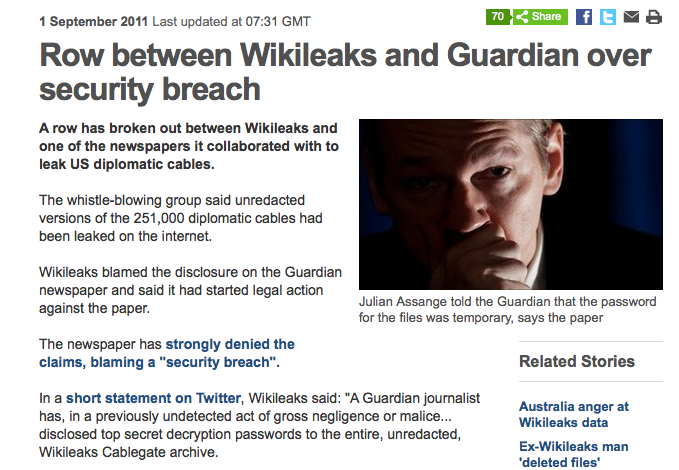This screenshot has width=679, height=470.
Task: Click the green Share button
Action: pyautogui.click(x=540, y=17)
